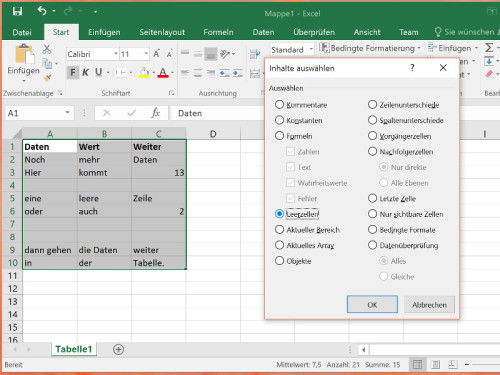Select the Bedingte Formate radio button
The width and height of the screenshot is (500, 375).
coord(372,229)
